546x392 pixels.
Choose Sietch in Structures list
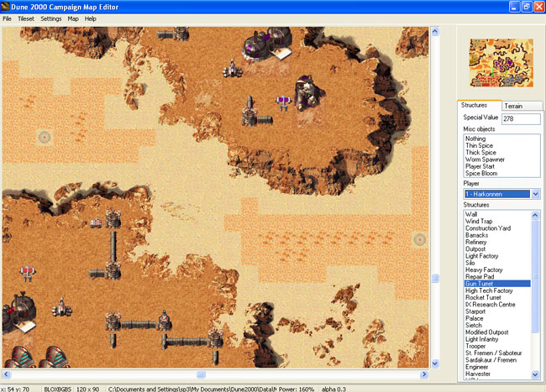pyautogui.click(x=474, y=326)
